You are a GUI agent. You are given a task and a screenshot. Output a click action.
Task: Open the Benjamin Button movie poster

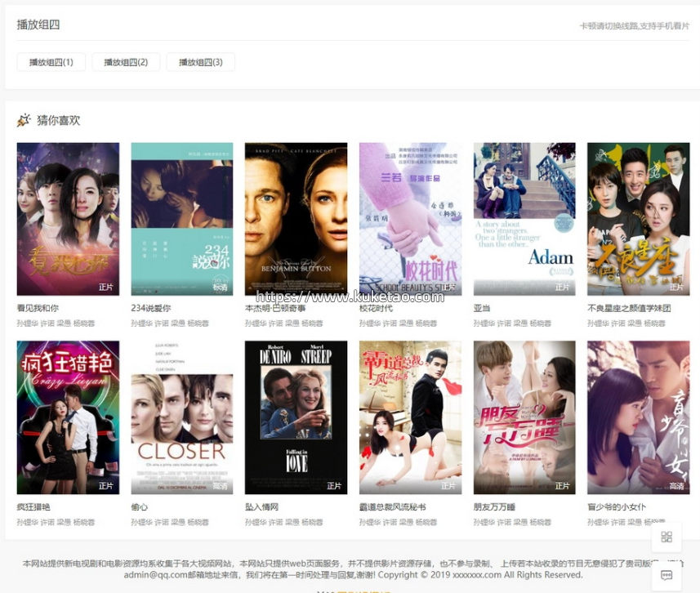[296, 219]
